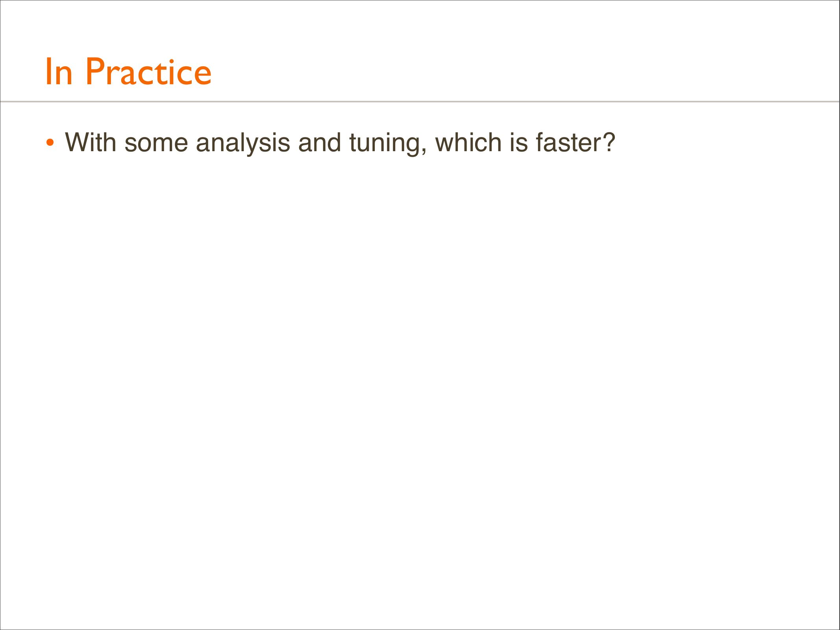840x630 pixels.
Task: Click the word 'With' in bullet
Action: tap(90, 142)
